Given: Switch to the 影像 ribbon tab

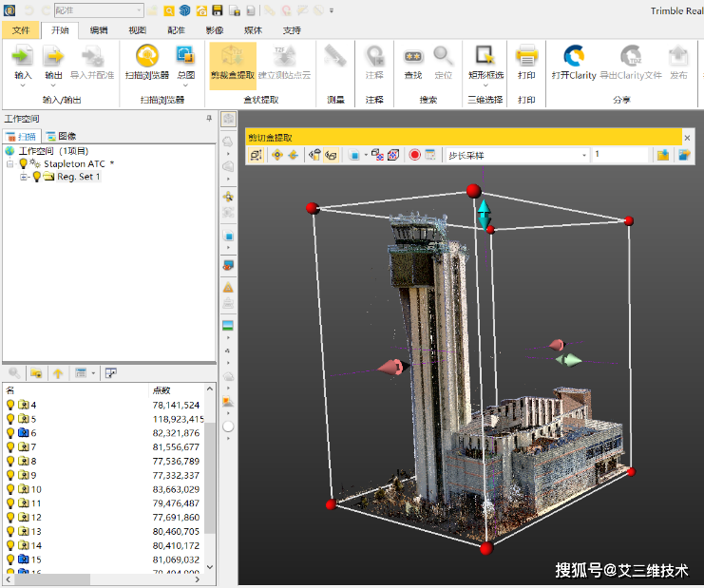Looking at the screenshot, I should tap(215, 30).
